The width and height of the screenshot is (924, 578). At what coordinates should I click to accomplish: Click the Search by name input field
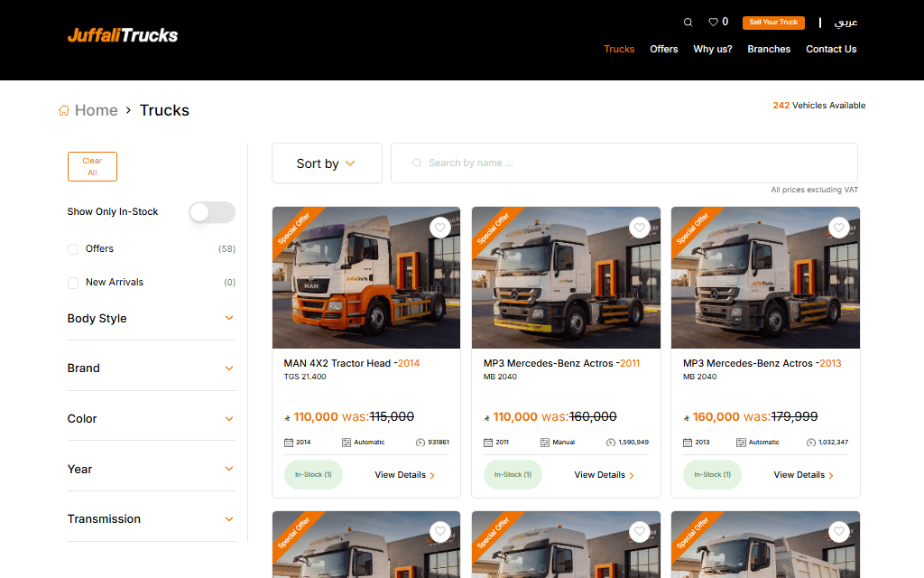point(624,163)
